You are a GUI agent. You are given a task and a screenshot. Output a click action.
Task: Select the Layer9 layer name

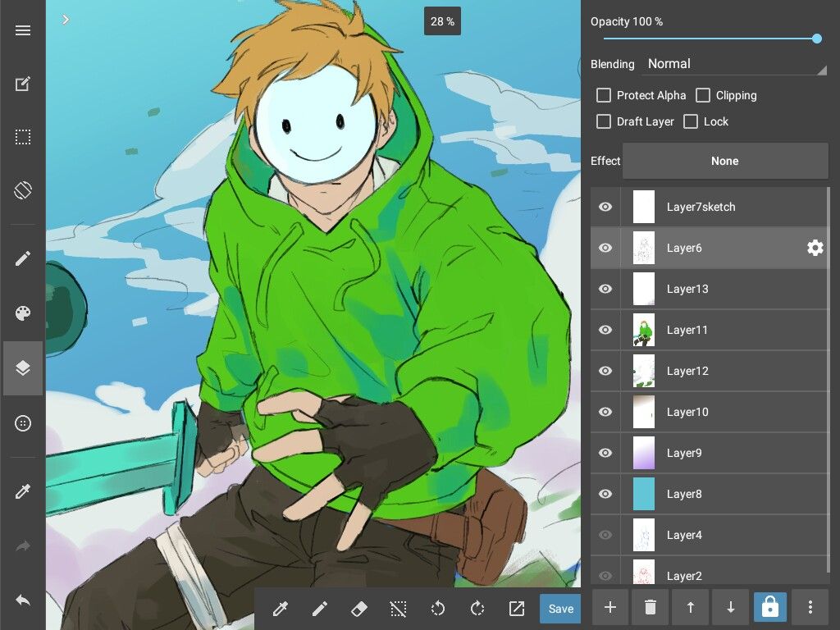tap(684, 453)
